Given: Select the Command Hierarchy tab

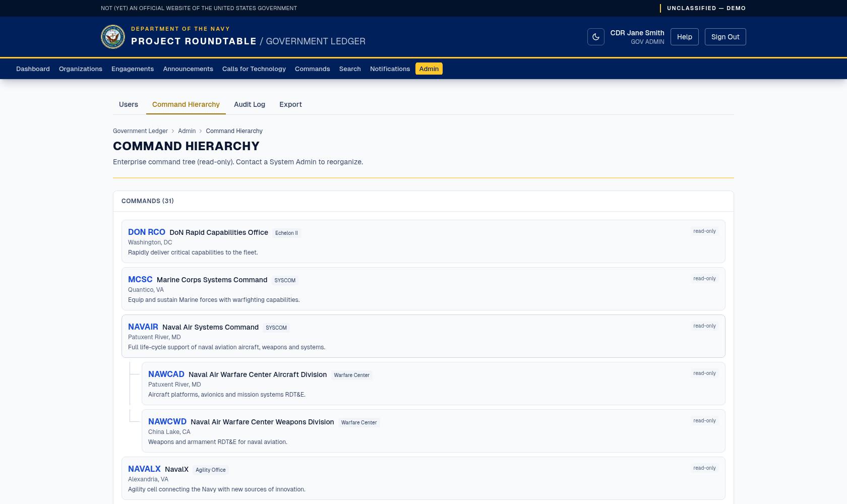Looking at the screenshot, I should (186, 104).
